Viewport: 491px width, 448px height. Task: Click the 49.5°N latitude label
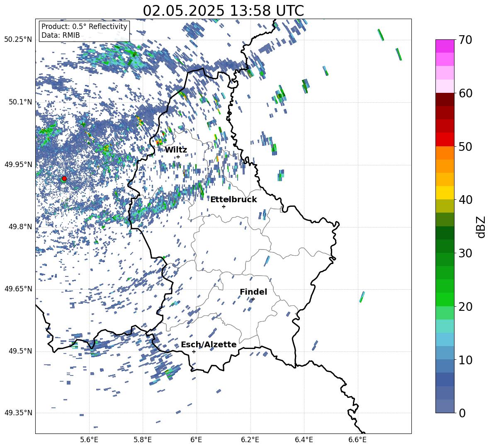pos(20,351)
